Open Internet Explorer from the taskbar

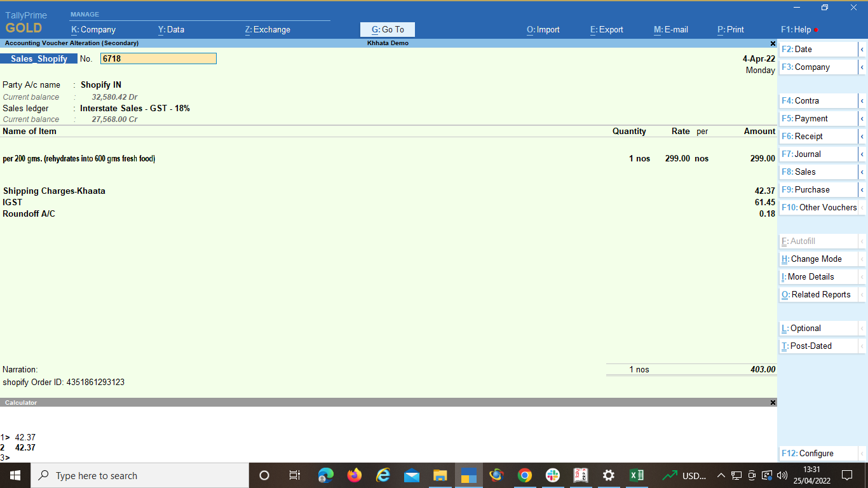[383, 475]
